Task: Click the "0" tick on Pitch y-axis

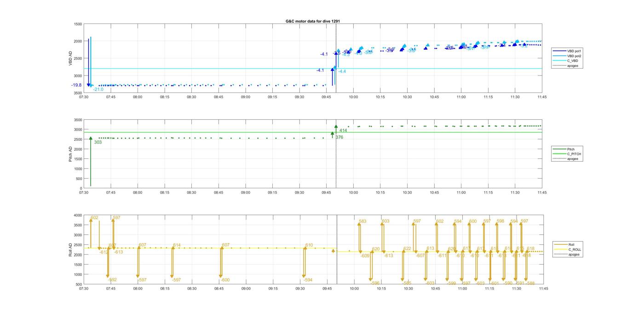Action: [81, 189]
